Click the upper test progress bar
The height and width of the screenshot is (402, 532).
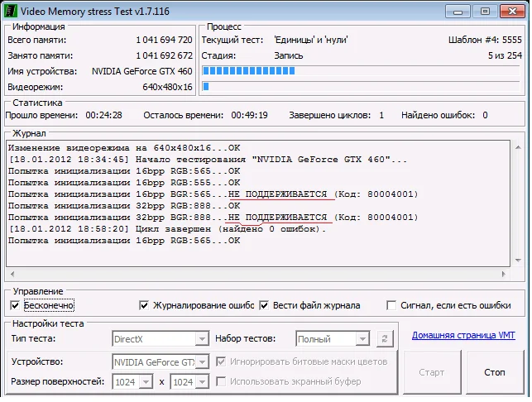coord(361,70)
